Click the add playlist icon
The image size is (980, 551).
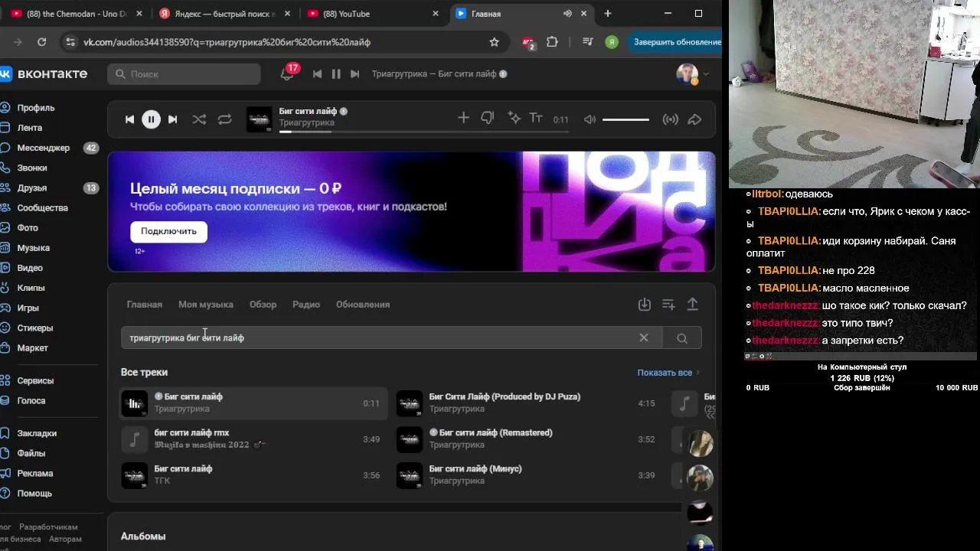pos(668,305)
